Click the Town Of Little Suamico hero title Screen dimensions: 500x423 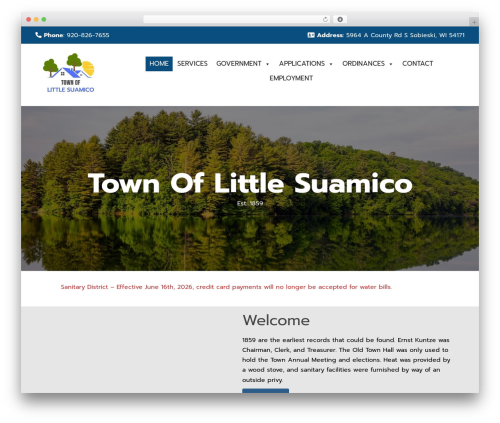click(250, 183)
